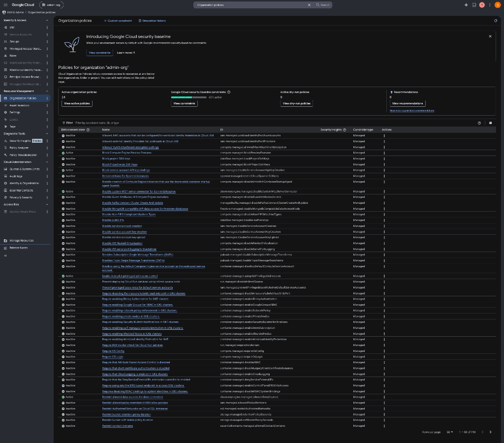504x443 pixels.
Task: Collapse the Resource Management section
Action: tap(47, 91)
